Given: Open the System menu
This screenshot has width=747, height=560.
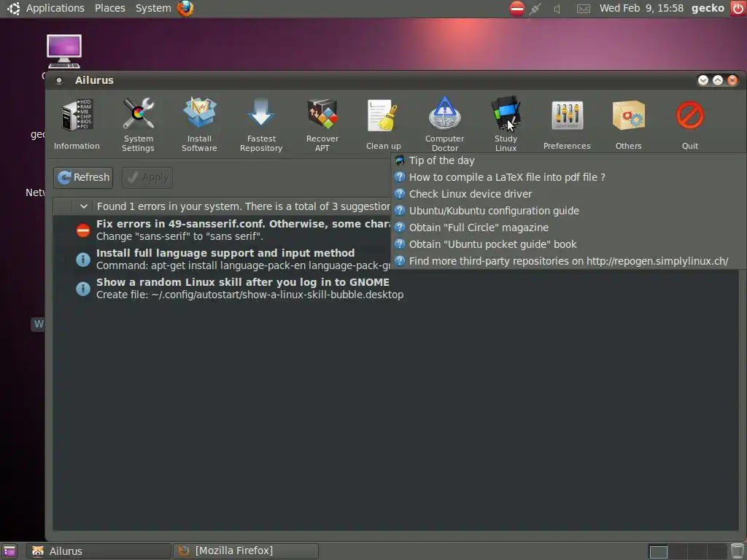Looking at the screenshot, I should tap(153, 8).
